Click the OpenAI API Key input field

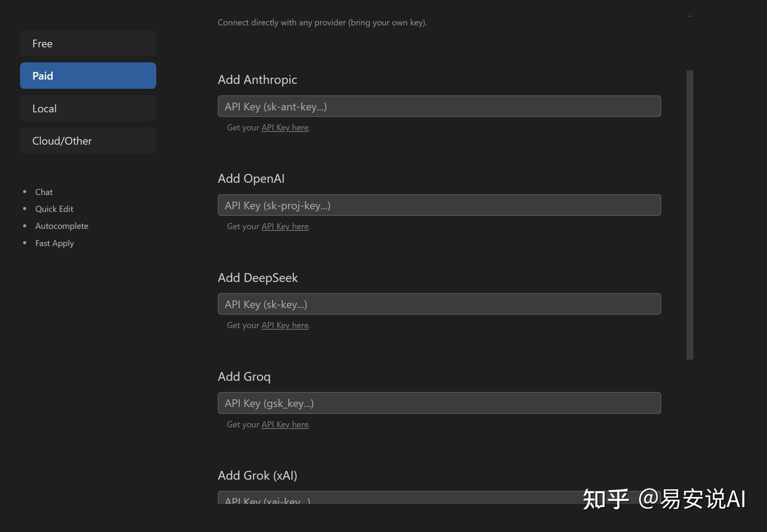pos(439,205)
